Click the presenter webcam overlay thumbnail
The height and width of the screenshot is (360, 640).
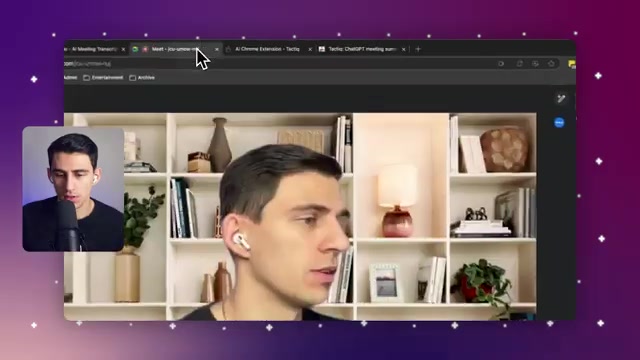tap(73, 189)
